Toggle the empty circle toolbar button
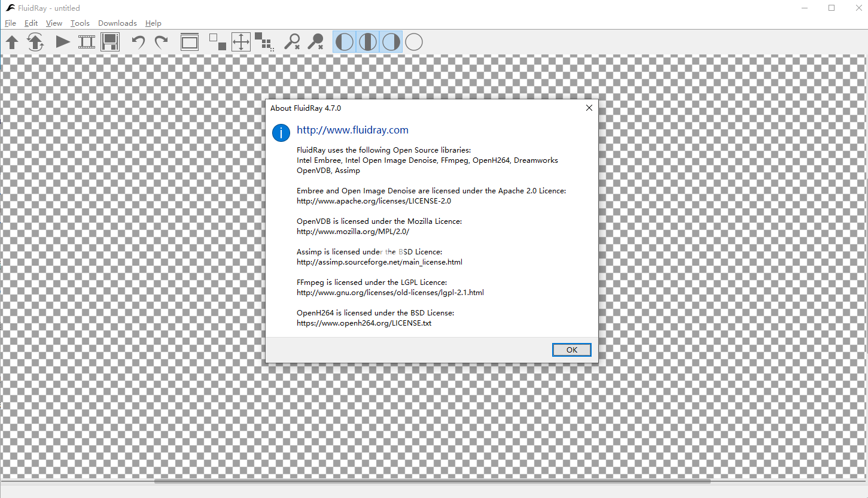 (x=414, y=42)
